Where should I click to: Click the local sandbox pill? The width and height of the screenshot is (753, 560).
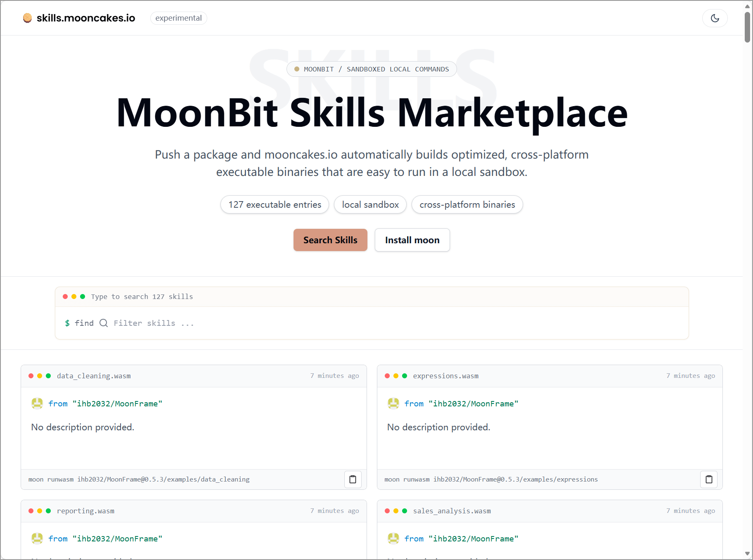coord(370,204)
